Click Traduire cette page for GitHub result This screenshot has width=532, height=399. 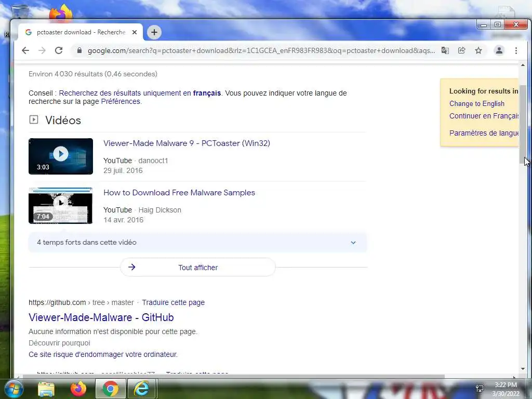pyautogui.click(x=174, y=302)
